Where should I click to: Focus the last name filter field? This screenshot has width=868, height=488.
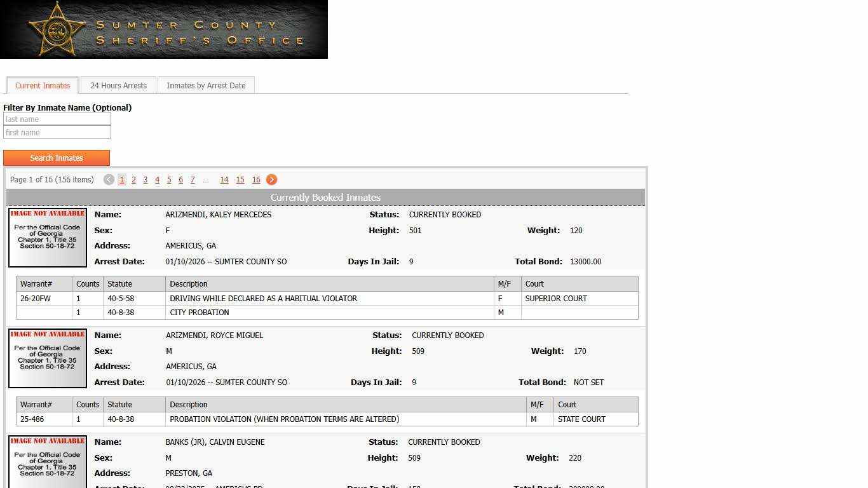pyautogui.click(x=57, y=119)
